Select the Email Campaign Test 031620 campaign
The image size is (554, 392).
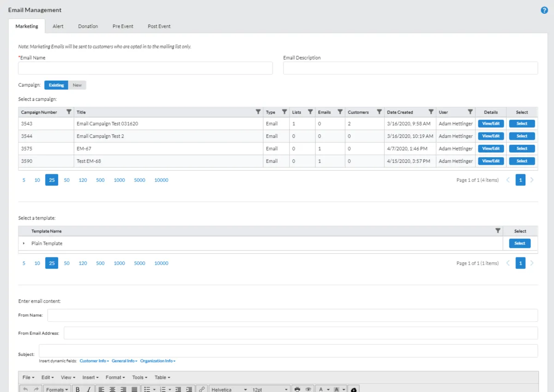tap(522, 124)
